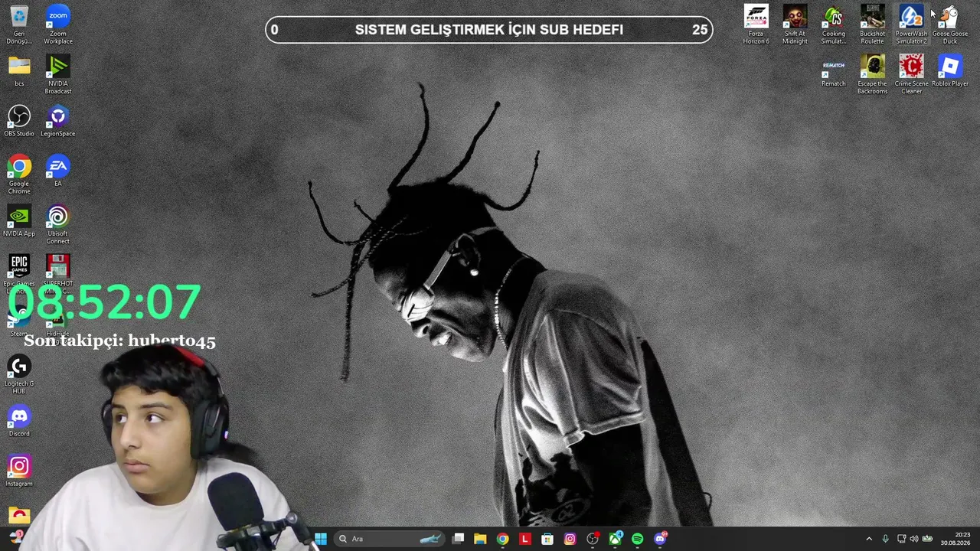Click the Epic Games Launcher desktop icon
Screen dimensions: 980x551
(19, 272)
